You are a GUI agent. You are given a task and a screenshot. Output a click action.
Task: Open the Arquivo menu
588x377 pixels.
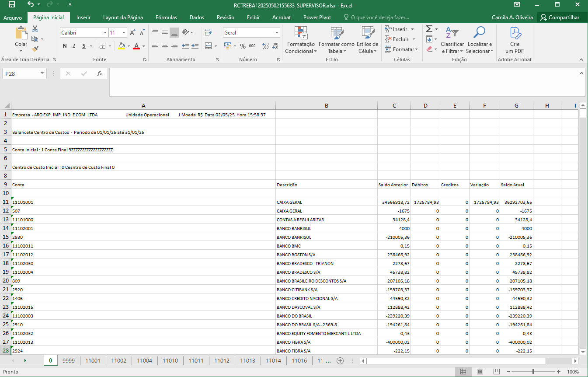(x=13, y=17)
